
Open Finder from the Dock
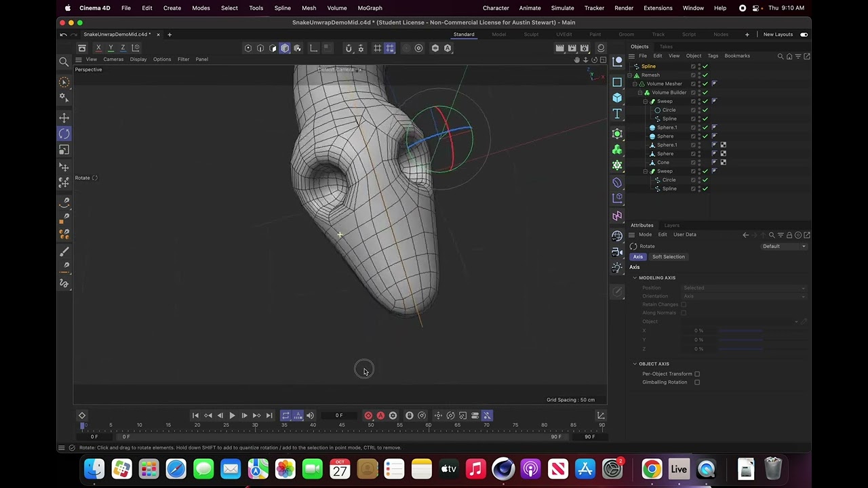point(94,469)
